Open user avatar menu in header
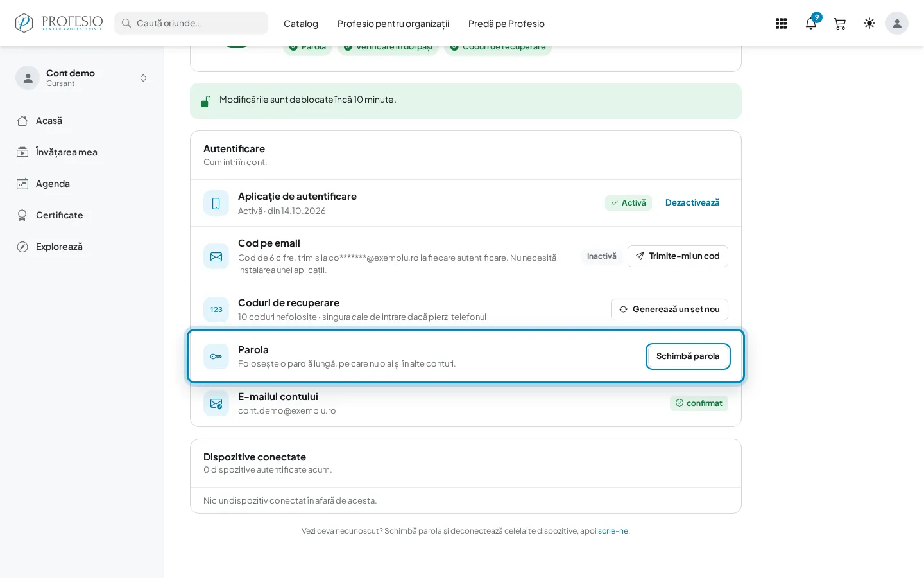Screen dimensions: 924x578 click(x=897, y=23)
